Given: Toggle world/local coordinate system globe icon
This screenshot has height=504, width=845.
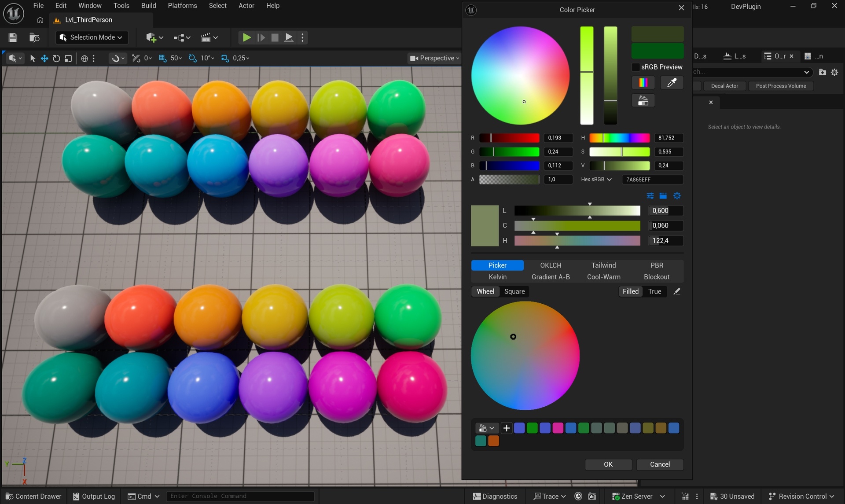Looking at the screenshot, I should pyautogui.click(x=84, y=58).
